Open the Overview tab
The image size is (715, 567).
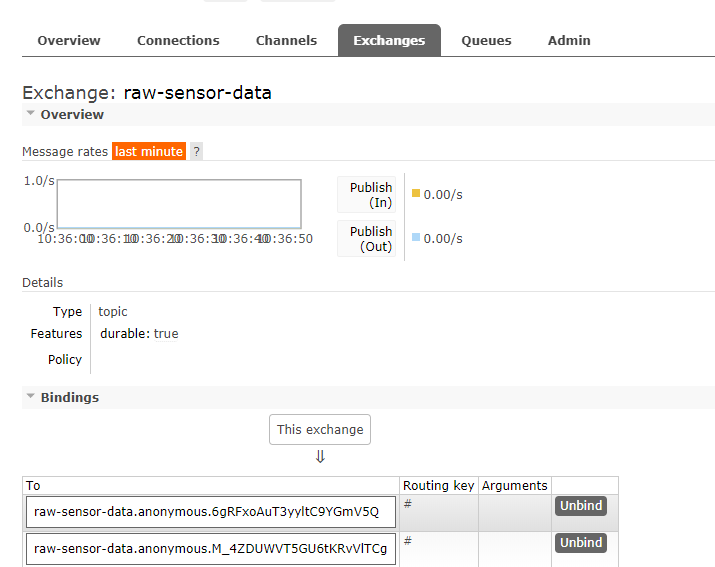click(x=69, y=41)
